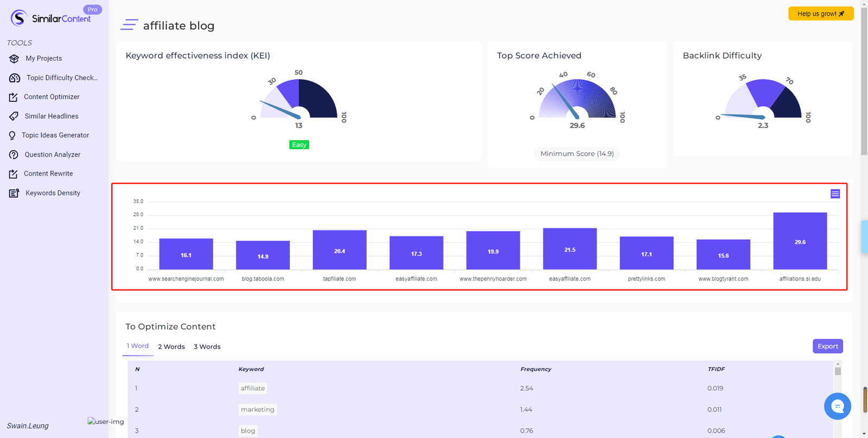This screenshot has height=438, width=868.
Task: Click the green Easy label
Action: tap(299, 145)
